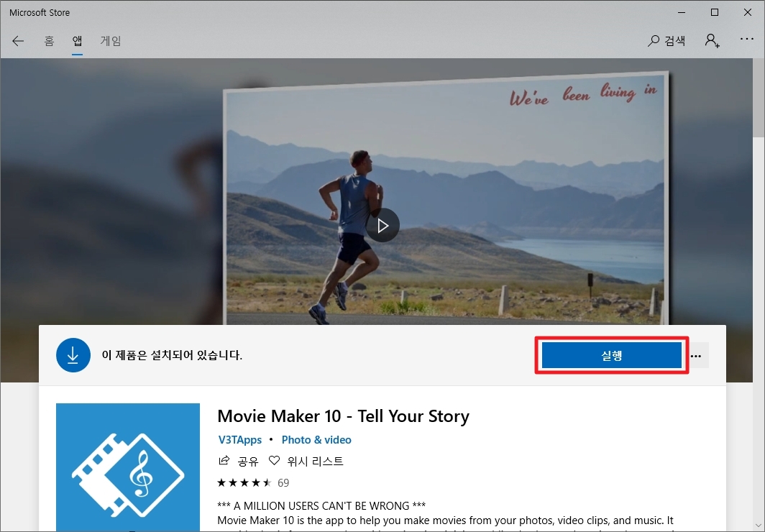The image size is (765, 532).
Task: Click the star rating with 69 reviews
Action: pos(253,482)
